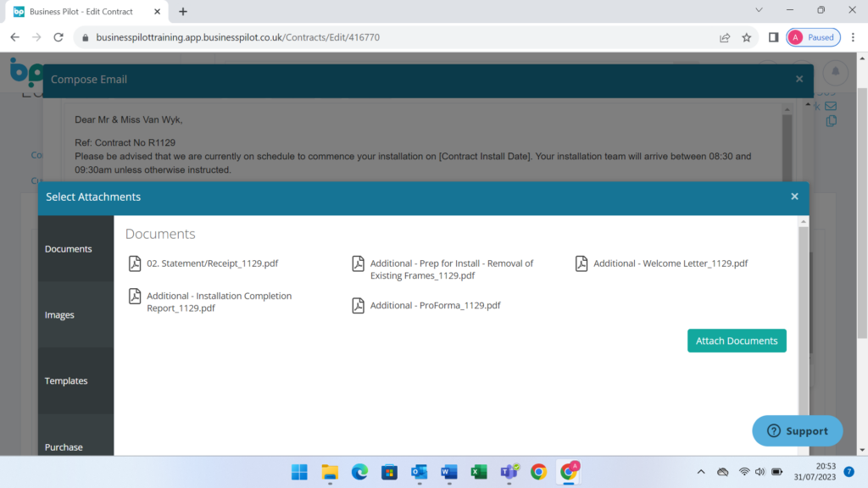This screenshot has height=488, width=868.
Task: Close the Business Pilot browser tab
Action: click(157, 12)
